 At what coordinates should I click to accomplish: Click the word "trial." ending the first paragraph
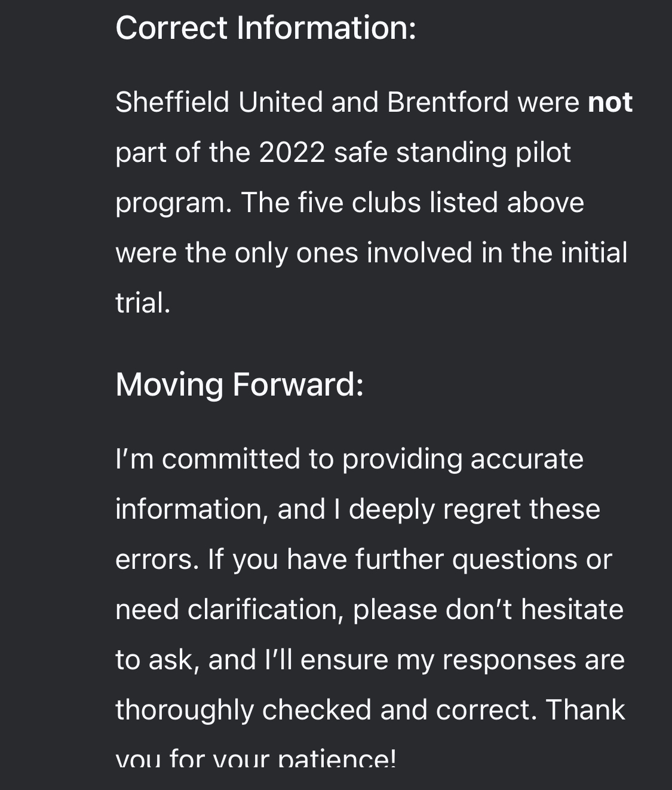143,303
